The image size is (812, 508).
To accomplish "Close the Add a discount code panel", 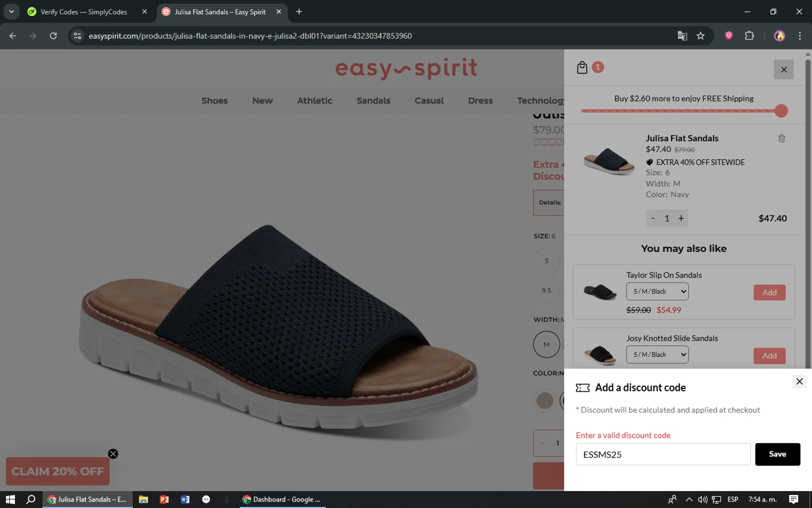I will pos(799,381).
